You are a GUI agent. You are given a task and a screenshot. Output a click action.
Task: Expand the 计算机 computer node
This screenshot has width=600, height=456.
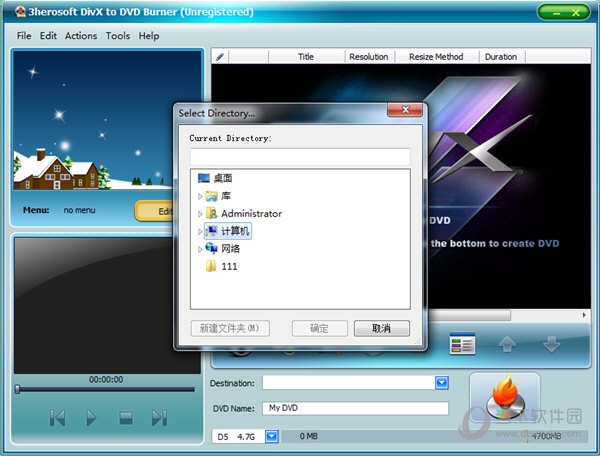[200, 231]
